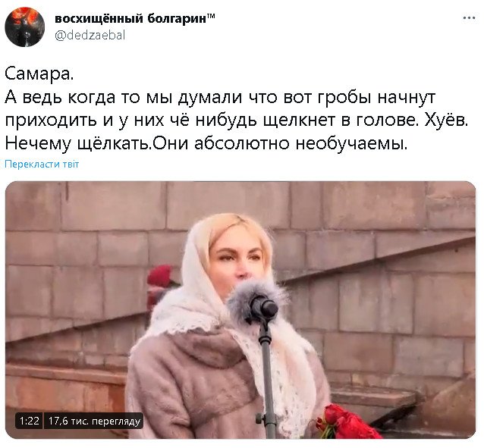Click the 1:22 video duration badge
This screenshot has width=484, height=448.
pos(30,421)
